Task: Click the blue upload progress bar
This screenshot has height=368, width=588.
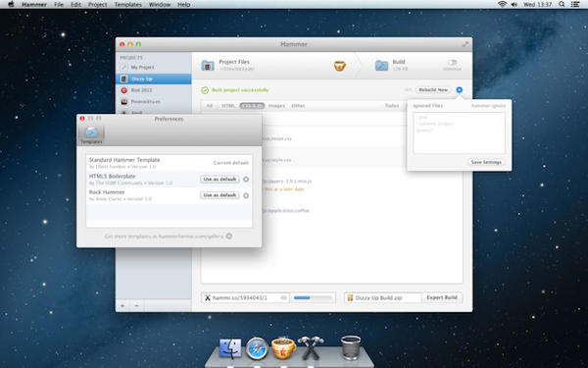Action: coord(313,297)
